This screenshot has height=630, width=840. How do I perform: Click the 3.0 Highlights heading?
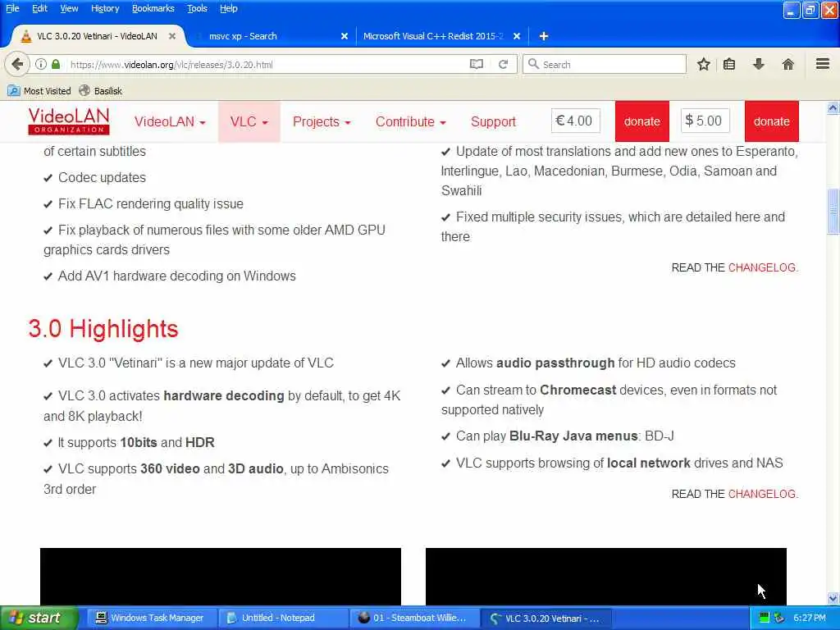tap(103, 329)
